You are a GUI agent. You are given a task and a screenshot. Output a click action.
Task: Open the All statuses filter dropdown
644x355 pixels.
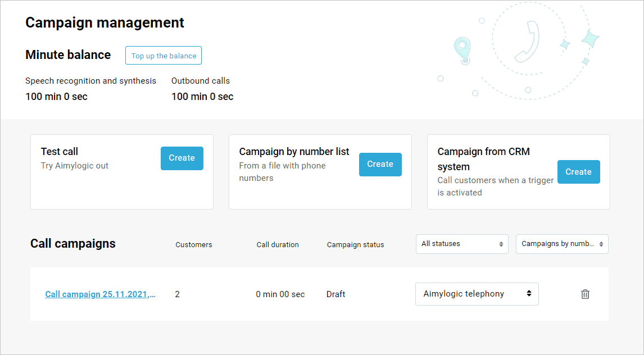point(462,244)
